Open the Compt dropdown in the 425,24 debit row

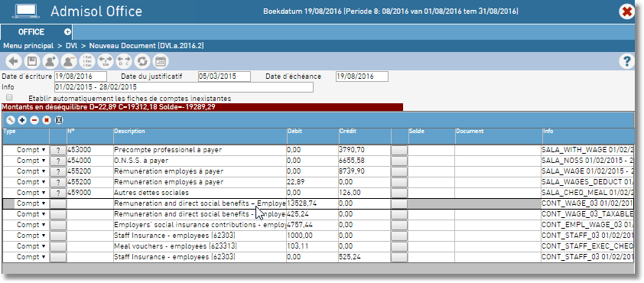31,214
